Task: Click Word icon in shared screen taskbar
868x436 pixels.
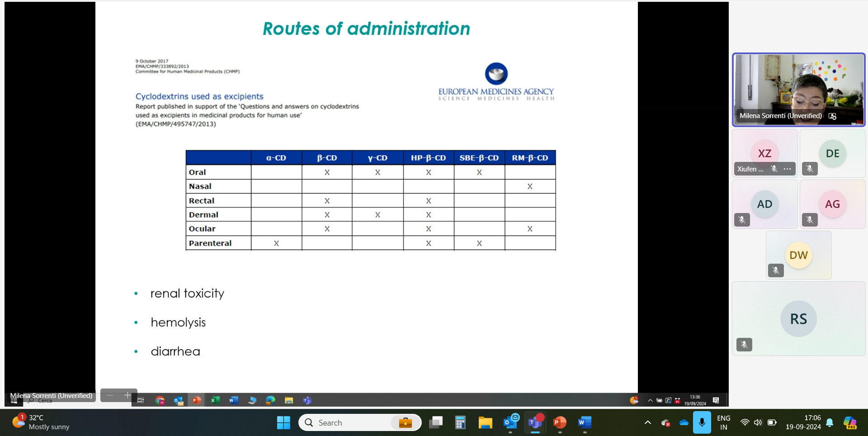Action: click(234, 400)
